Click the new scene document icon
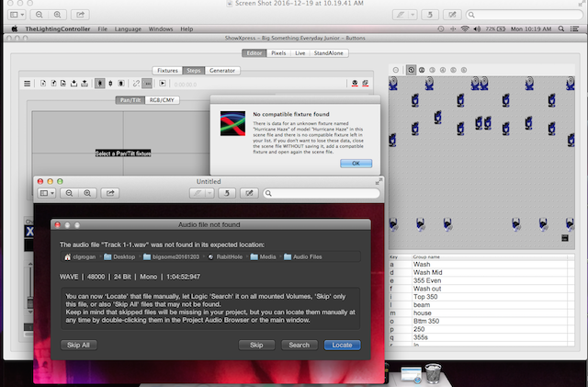 (43, 84)
